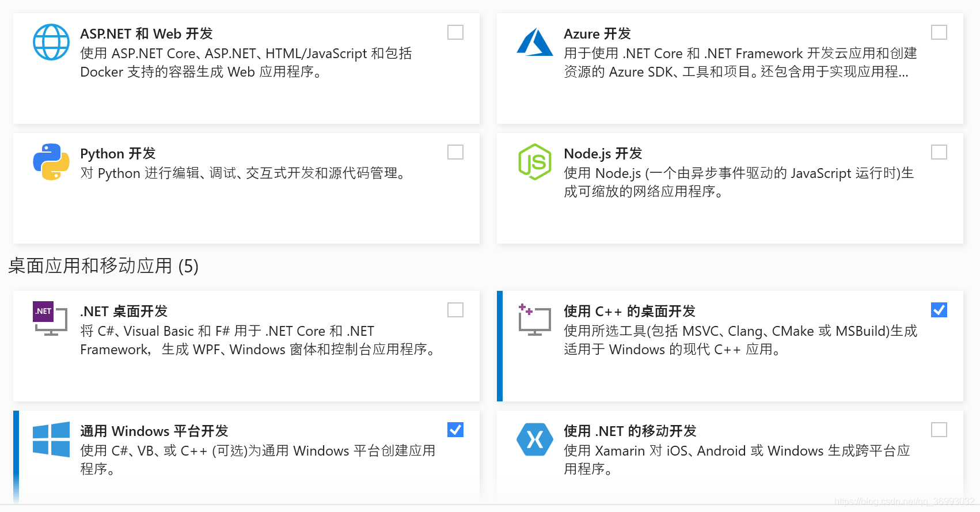Click the Azure logo icon
The image size is (980, 512).
tap(535, 42)
